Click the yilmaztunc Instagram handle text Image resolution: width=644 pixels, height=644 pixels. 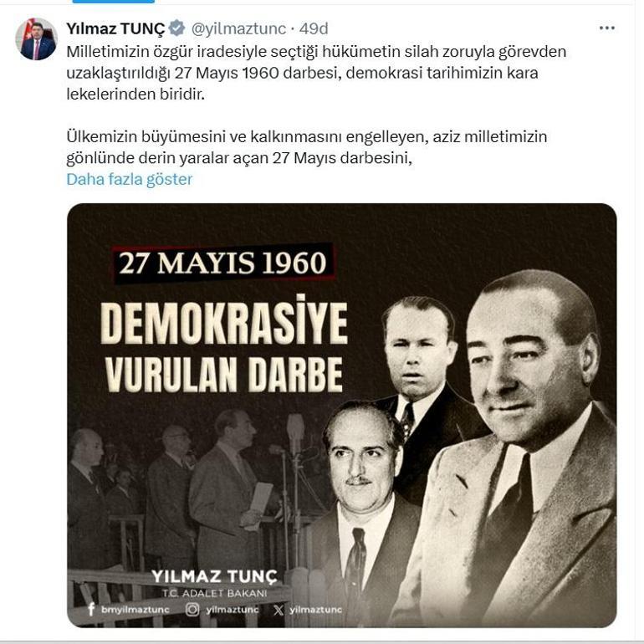233,610
